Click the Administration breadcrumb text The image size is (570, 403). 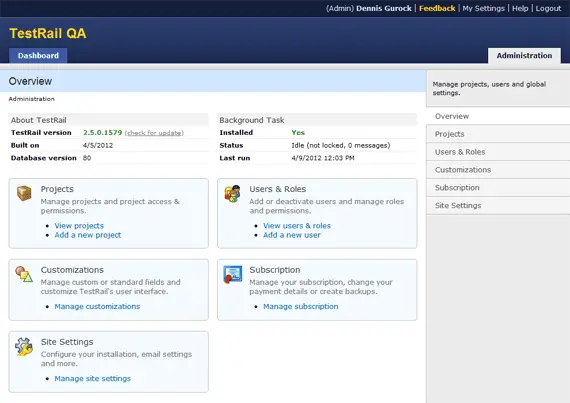pos(32,99)
